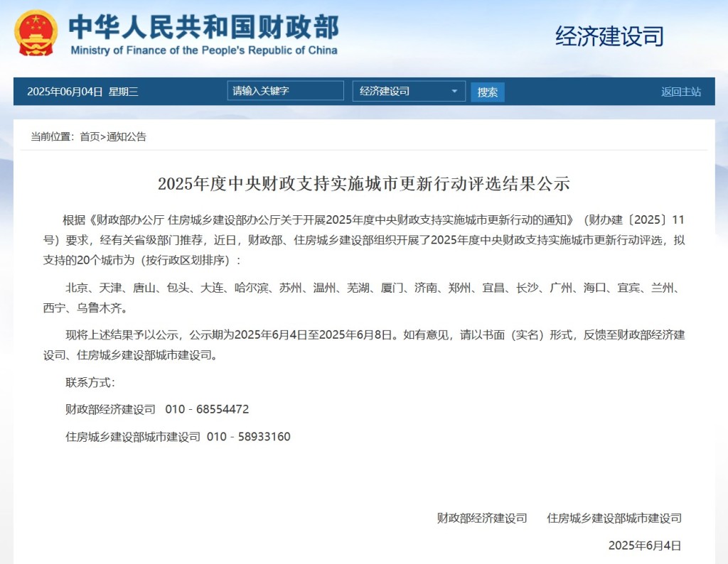This screenshot has height=564, width=728.
Task: Open 首页 in the breadcrumb
Action: 90,137
